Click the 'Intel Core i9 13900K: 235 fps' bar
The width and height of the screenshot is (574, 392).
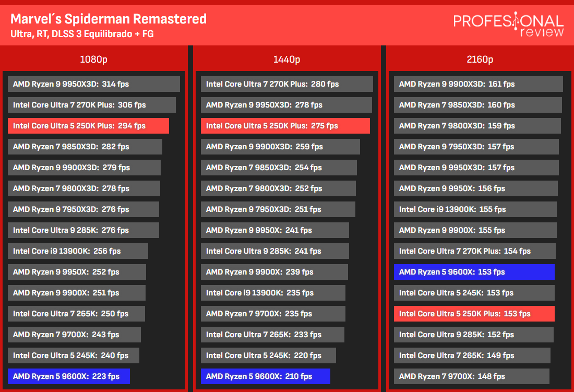(273, 293)
